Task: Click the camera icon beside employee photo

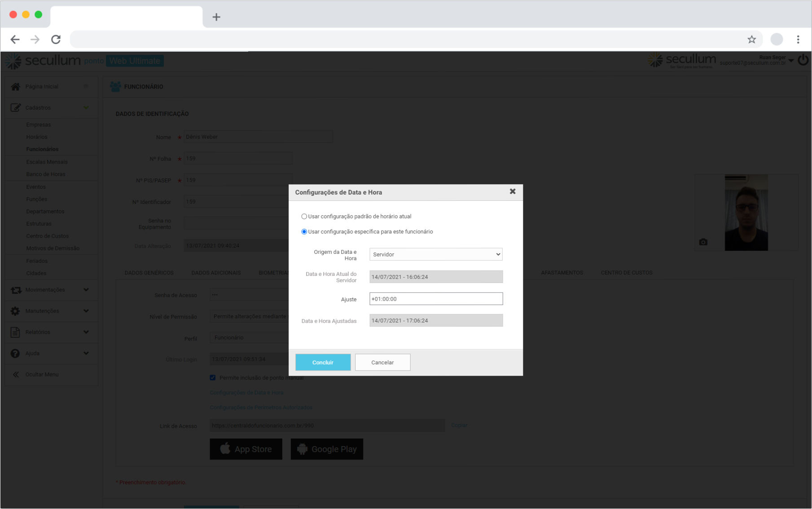Action: [x=703, y=242]
